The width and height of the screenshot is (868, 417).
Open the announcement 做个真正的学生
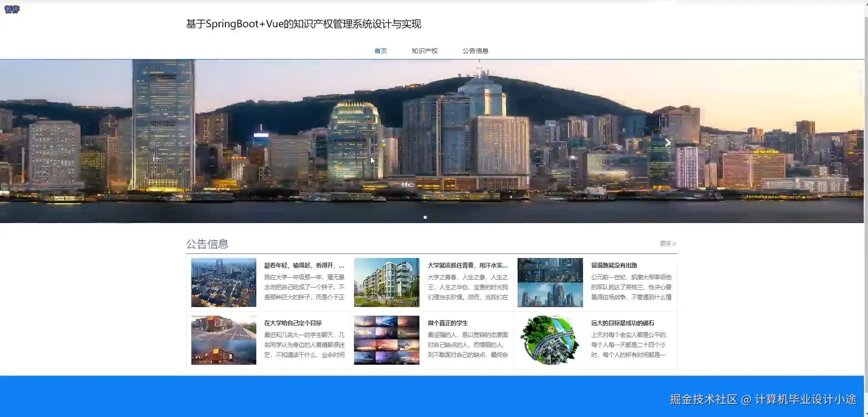tap(449, 323)
